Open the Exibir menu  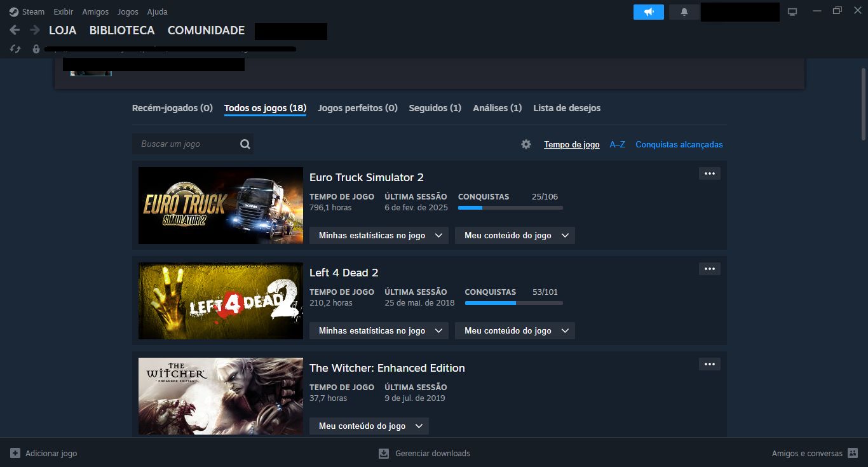[63, 11]
